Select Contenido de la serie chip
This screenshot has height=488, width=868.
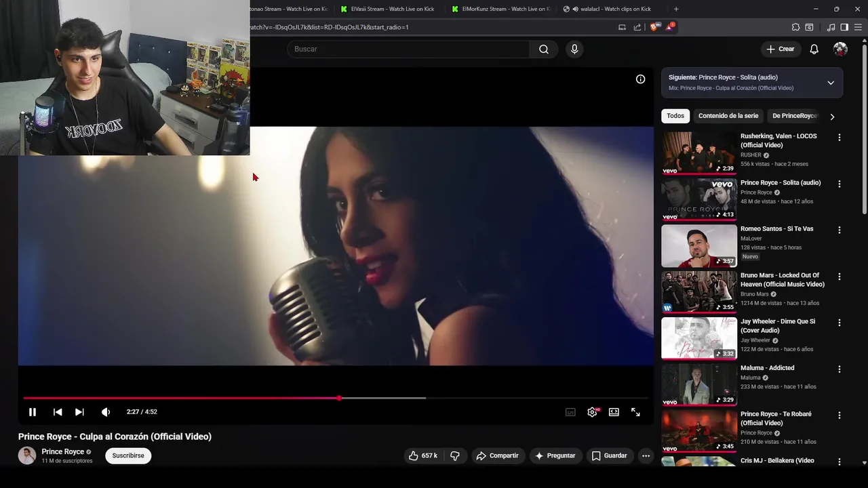point(728,116)
